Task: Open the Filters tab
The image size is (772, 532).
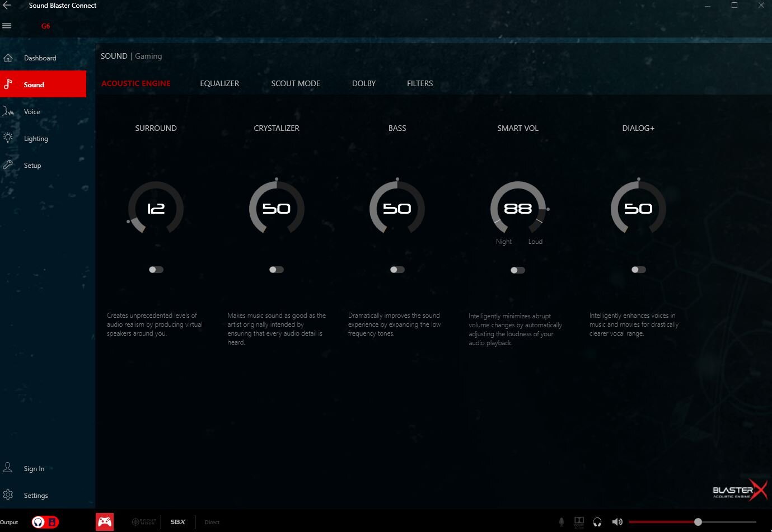Action: [x=420, y=83]
